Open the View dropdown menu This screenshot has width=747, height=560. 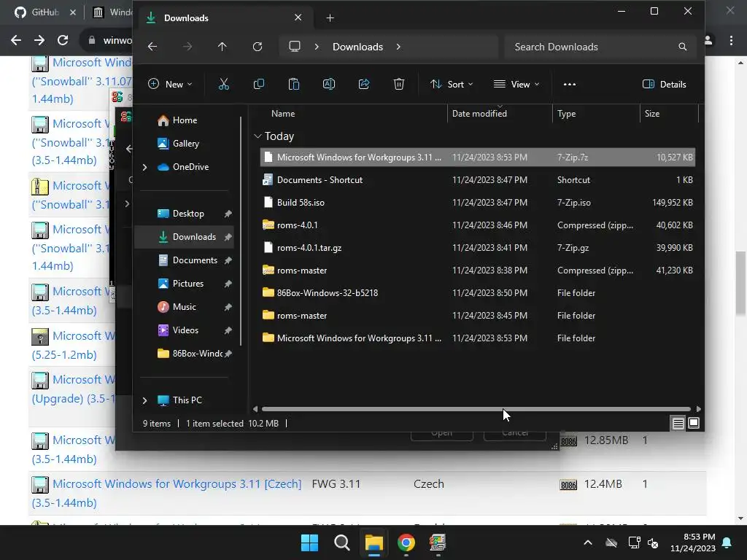coord(516,85)
